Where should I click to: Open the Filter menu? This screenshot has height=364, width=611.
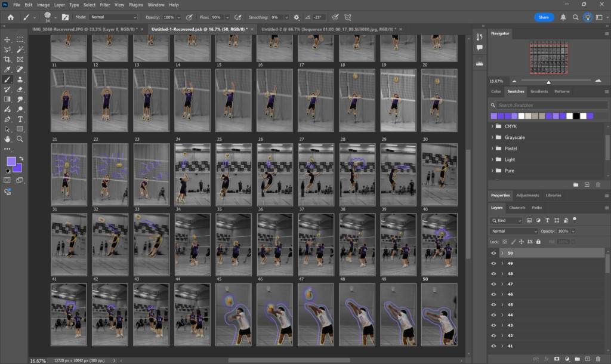click(105, 5)
